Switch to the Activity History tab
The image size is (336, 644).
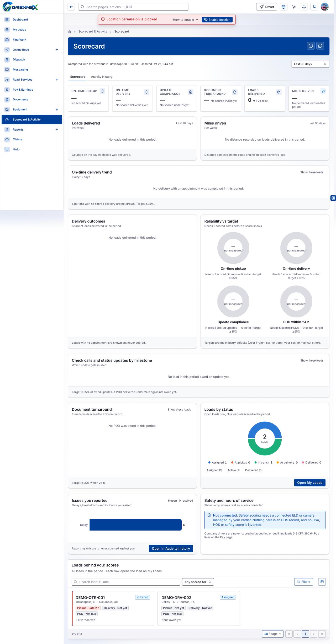click(x=102, y=77)
